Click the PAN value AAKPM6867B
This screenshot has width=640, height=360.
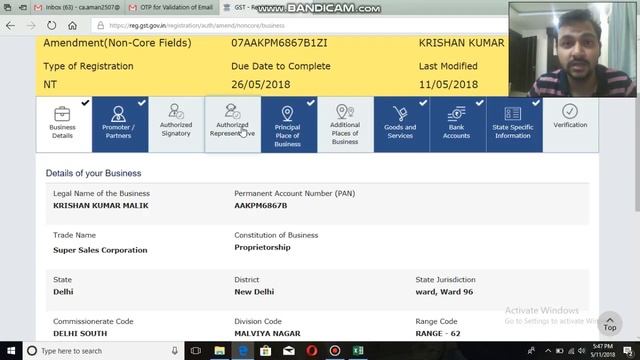261,205
